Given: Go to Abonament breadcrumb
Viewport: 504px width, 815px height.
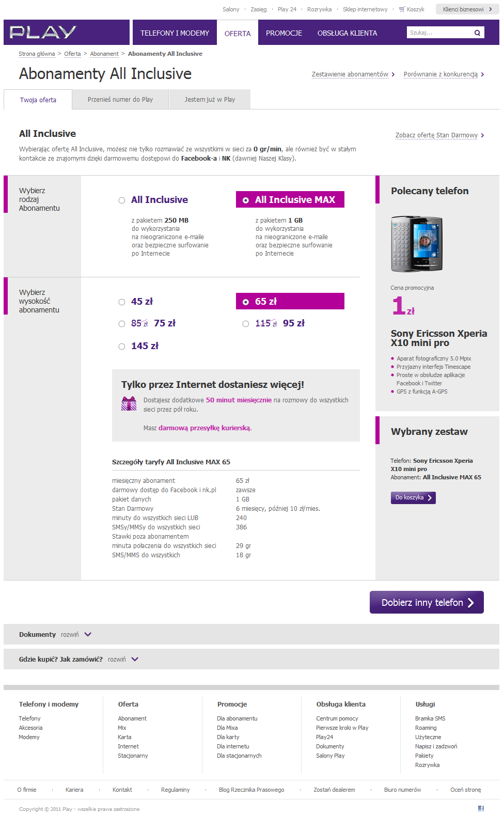Looking at the screenshot, I should click(104, 54).
